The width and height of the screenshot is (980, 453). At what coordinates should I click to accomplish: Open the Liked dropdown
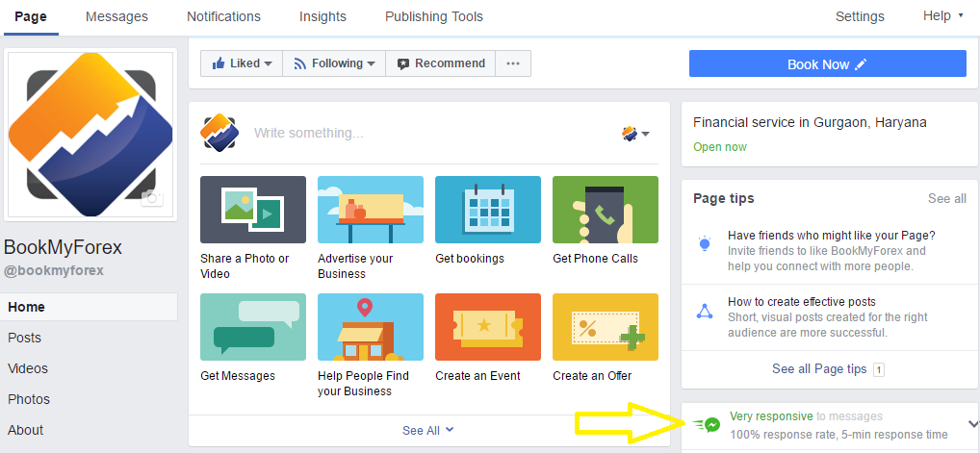click(242, 63)
